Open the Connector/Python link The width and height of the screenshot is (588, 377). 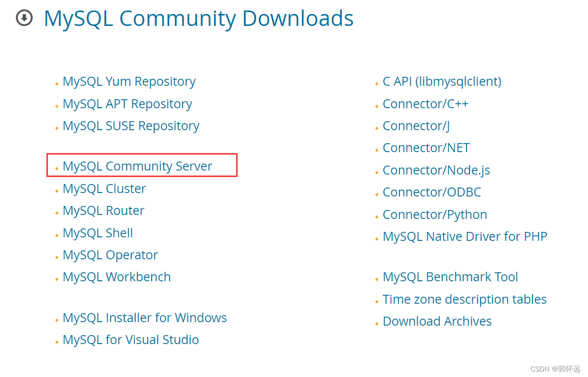click(x=435, y=215)
